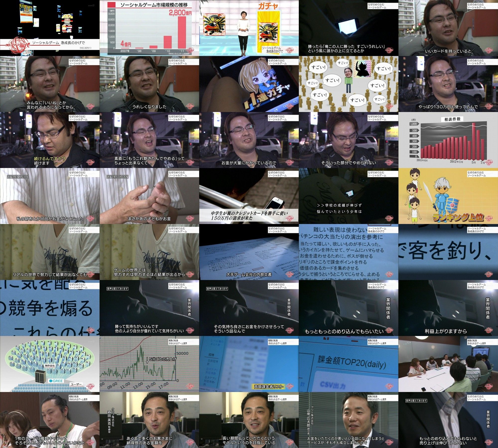The width and height of the screenshot is (498, 448).
Task: Select the frame captioned 売り上げは伸びていかない
Action: (448, 420)
